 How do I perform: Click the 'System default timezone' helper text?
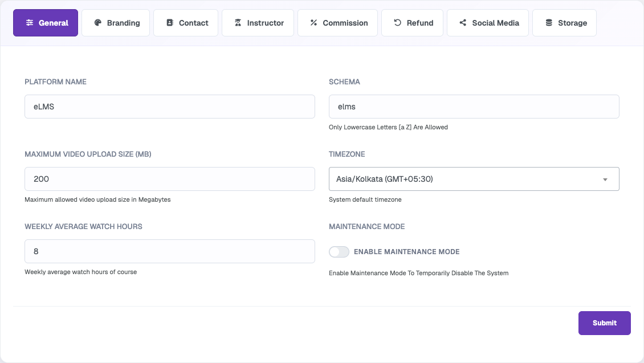tap(365, 199)
